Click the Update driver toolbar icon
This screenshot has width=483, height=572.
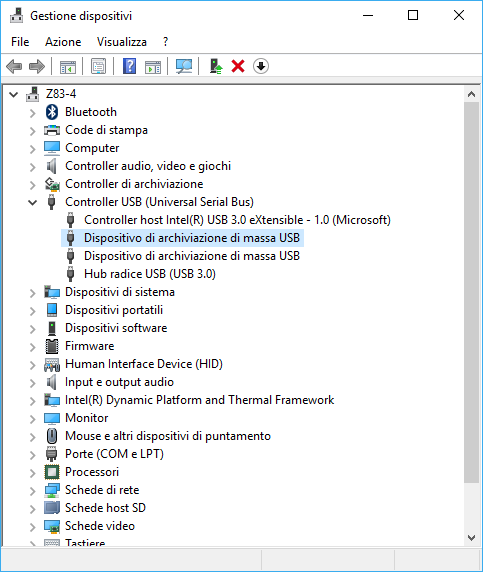point(216,66)
